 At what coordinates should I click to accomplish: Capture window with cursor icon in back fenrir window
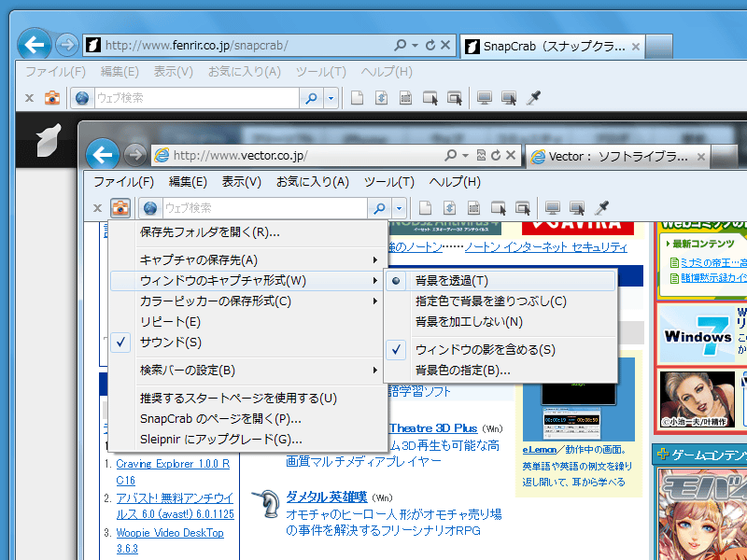point(430,98)
